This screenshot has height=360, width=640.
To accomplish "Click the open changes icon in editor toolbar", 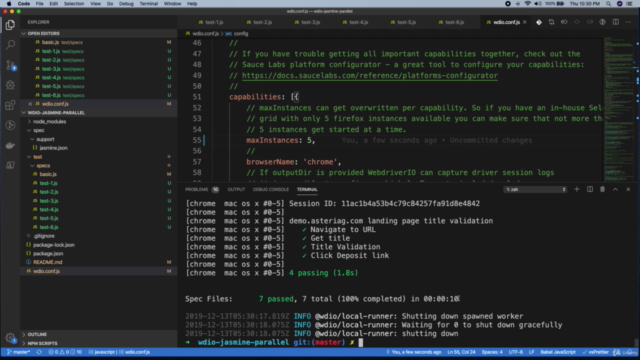I will click(551, 22).
